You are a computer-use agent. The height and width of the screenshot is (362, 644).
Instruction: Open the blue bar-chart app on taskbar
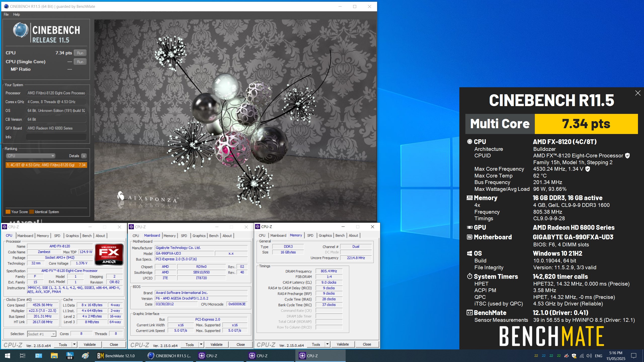(70, 356)
